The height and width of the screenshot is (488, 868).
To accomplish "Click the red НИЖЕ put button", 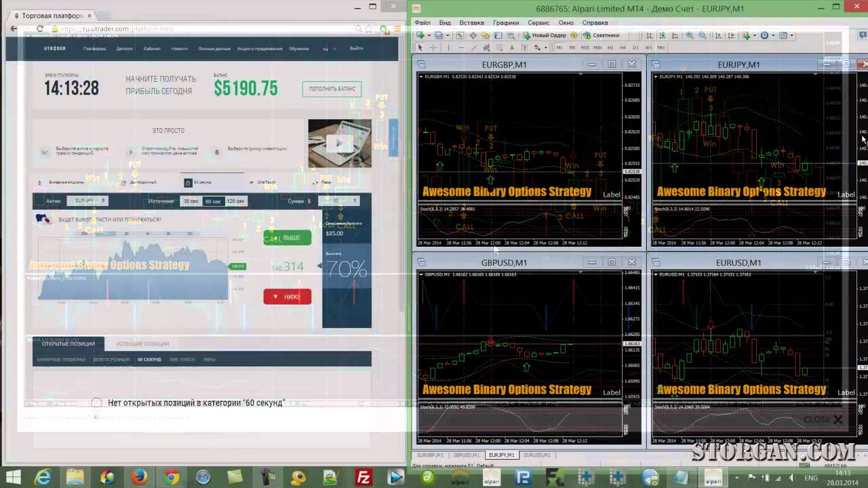I will (x=288, y=296).
